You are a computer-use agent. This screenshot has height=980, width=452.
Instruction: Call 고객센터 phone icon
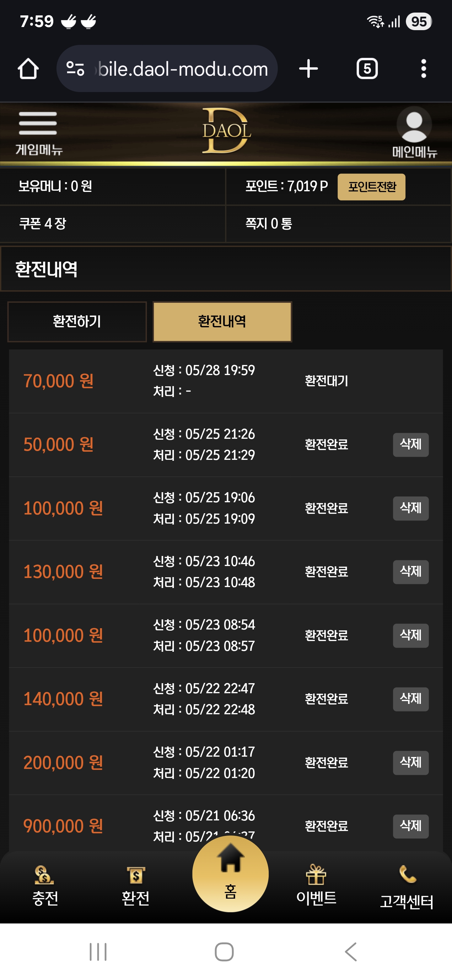point(407,886)
